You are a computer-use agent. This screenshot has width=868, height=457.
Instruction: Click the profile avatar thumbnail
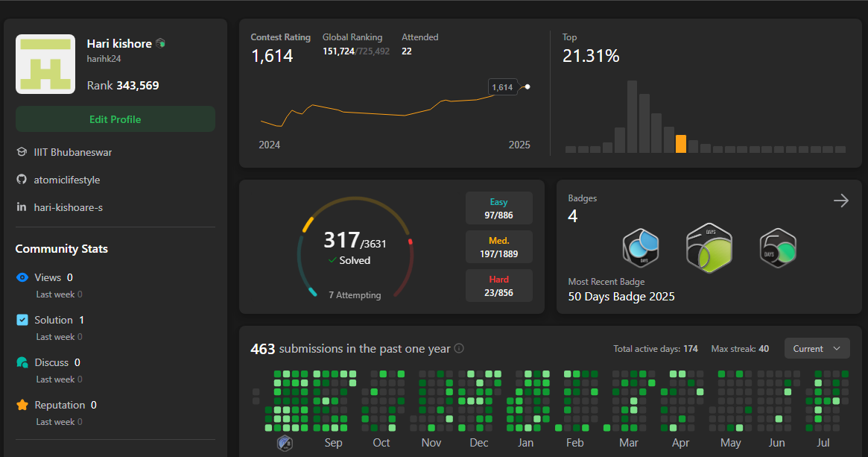[45, 64]
